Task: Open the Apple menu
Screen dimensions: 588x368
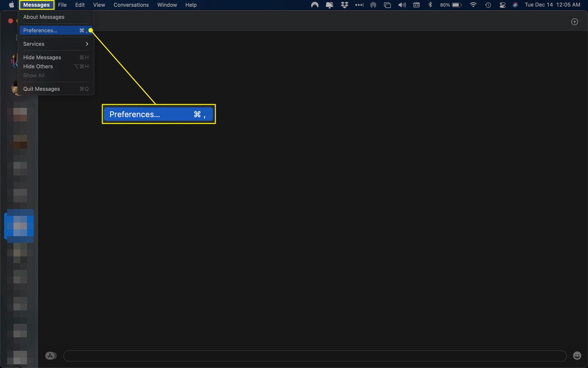Action: (x=11, y=5)
